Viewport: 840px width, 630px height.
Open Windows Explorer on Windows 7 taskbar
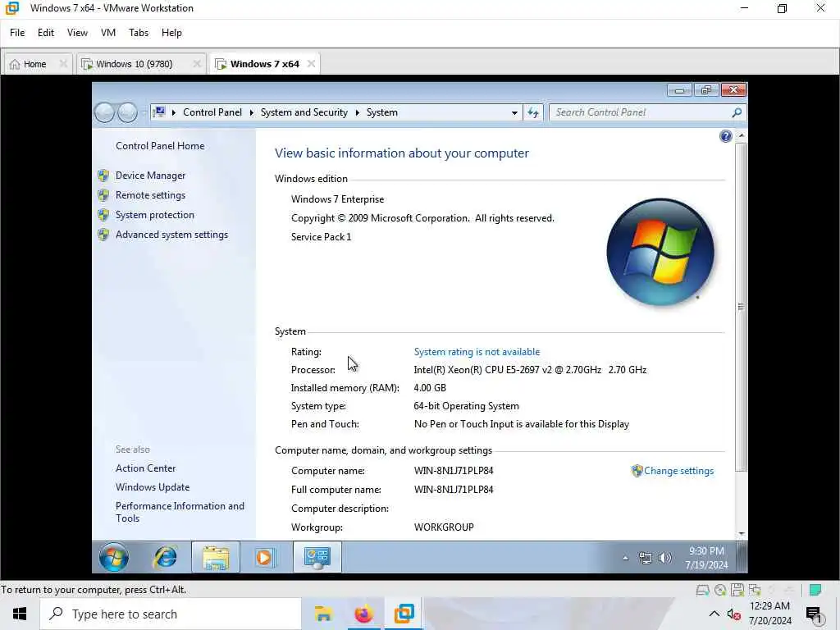pos(216,557)
